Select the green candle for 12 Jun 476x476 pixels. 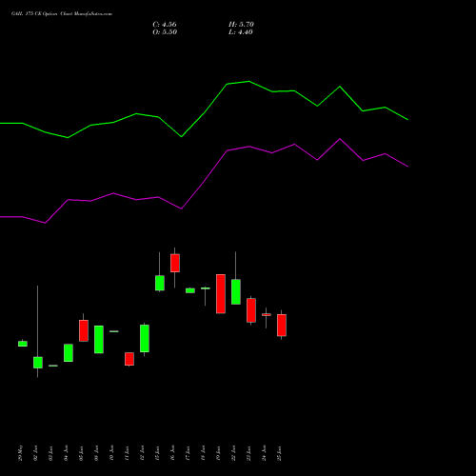145,338
